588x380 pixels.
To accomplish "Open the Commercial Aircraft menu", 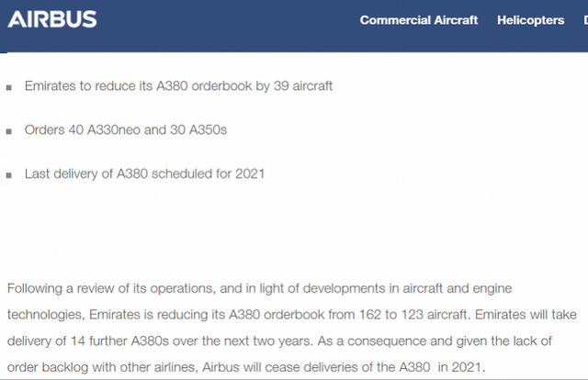I will coord(419,20).
